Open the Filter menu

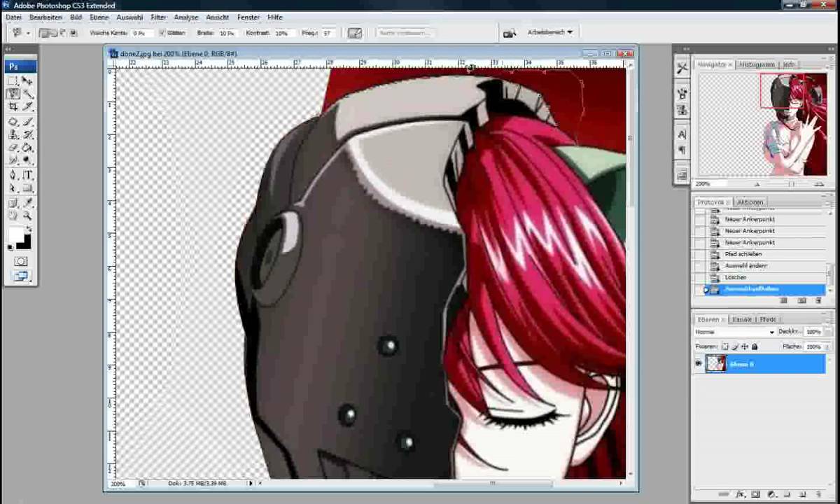coord(159,17)
